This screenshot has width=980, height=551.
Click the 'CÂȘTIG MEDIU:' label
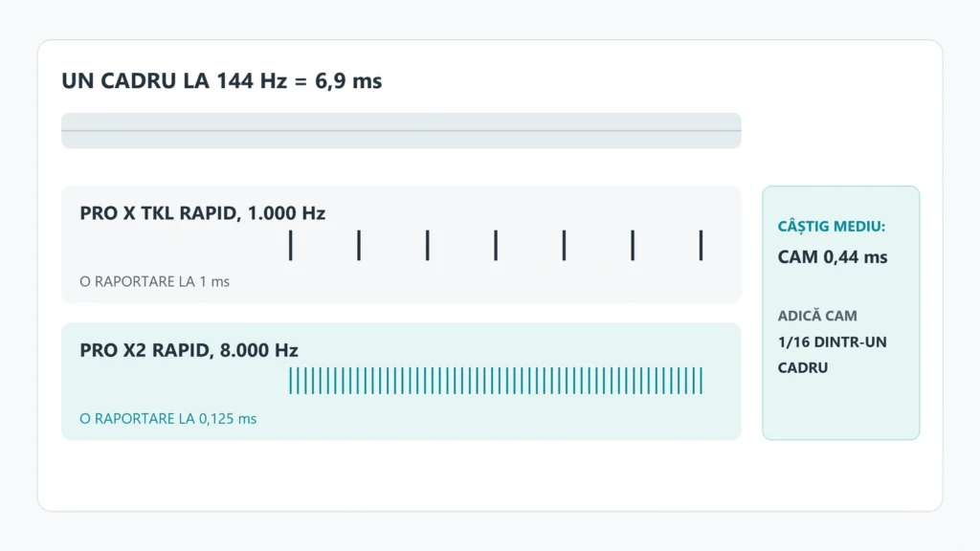[x=832, y=226]
